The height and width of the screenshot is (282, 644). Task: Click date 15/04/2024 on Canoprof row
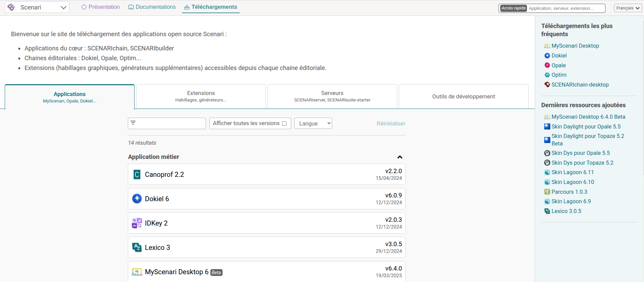(x=389, y=178)
